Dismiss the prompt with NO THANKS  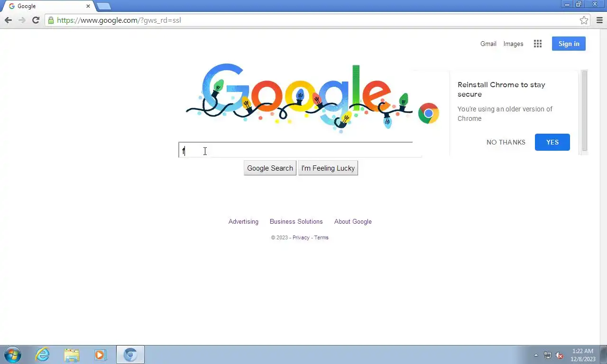coord(506,142)
